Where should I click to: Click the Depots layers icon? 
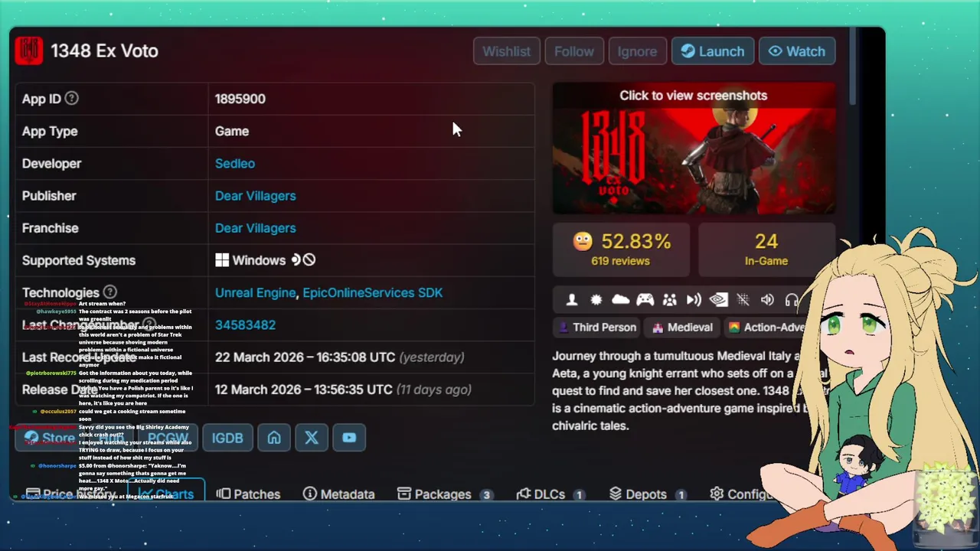click(x=616, y=494)
